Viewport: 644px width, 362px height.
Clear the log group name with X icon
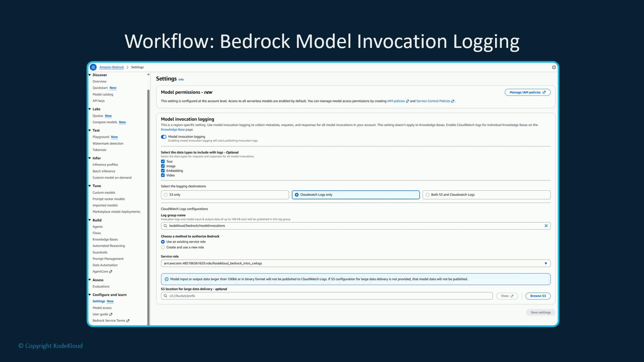(546, 226)
